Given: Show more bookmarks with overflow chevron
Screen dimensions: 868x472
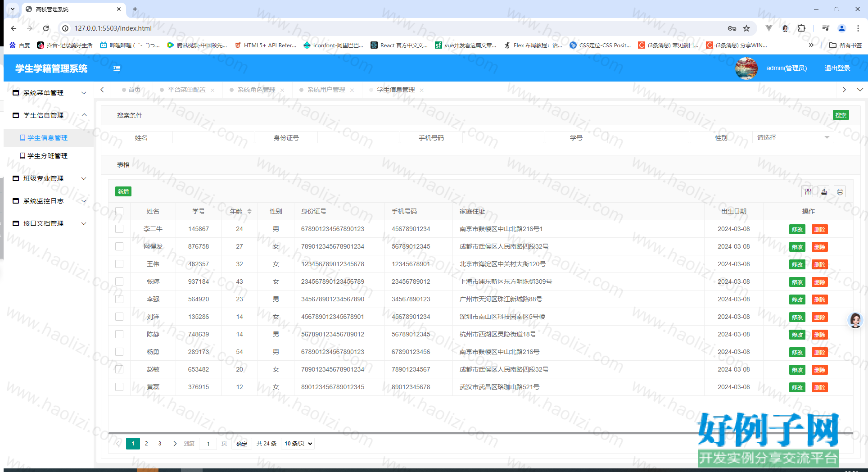Looking at the screenshot, I should pos(811,45).
